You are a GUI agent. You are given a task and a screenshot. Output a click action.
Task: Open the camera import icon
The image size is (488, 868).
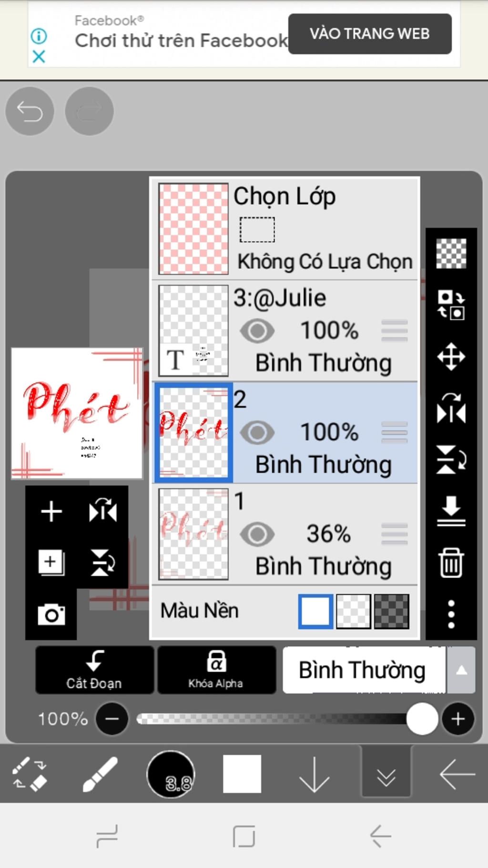coord(51,614)
